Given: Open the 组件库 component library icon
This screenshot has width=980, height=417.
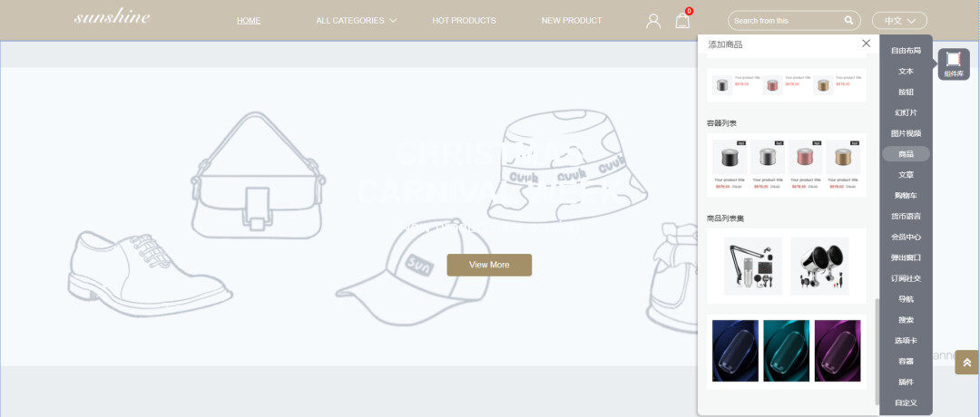Looking at the screenshot, I should click(x=953, y=63).
